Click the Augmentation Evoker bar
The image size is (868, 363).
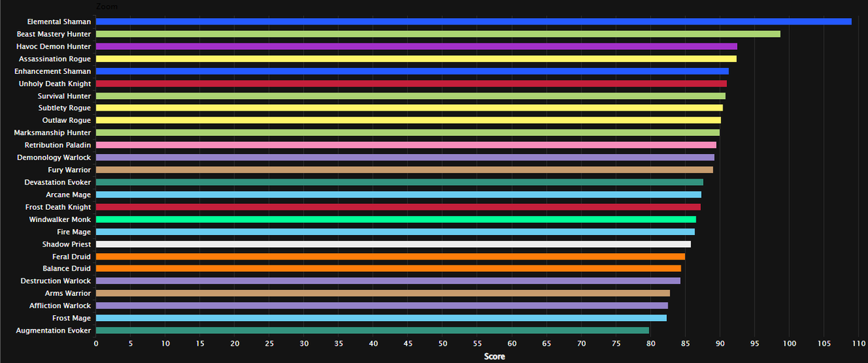pos(373,330)
